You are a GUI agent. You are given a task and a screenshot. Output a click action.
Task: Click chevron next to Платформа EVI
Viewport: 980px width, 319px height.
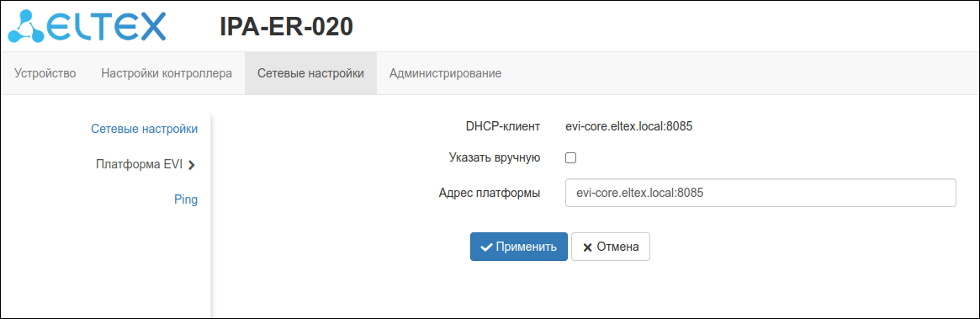coord(191,165)
